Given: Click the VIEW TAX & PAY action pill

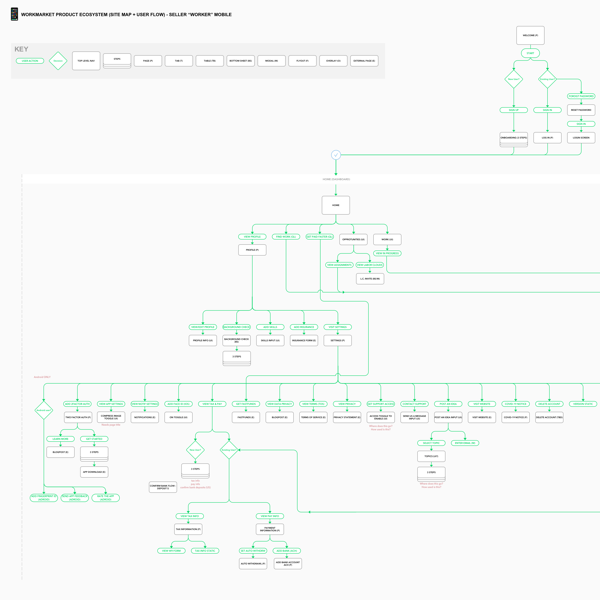Looking at the screenshot, I should 212,404.
